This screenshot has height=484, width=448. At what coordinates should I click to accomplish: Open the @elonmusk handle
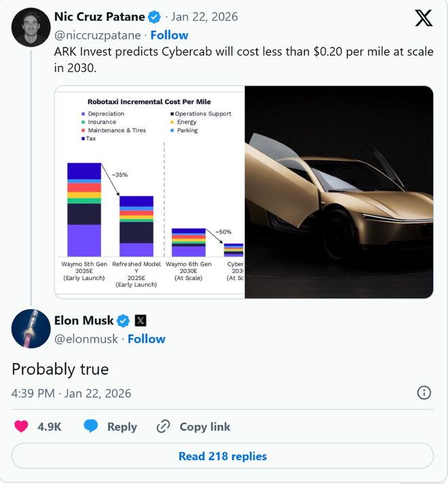[86, 339]
